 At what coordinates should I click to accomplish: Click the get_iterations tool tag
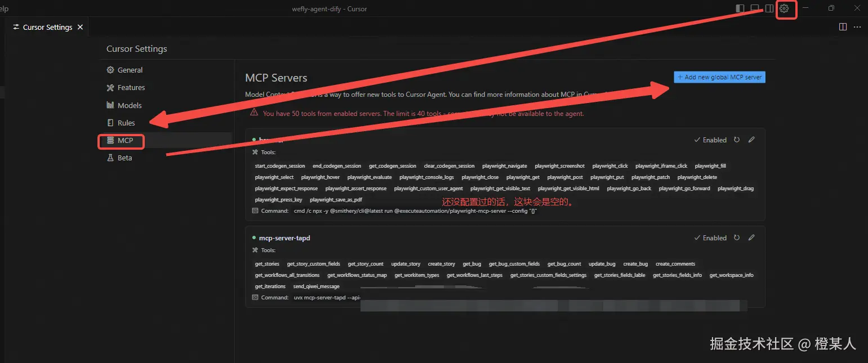(270, 286)
